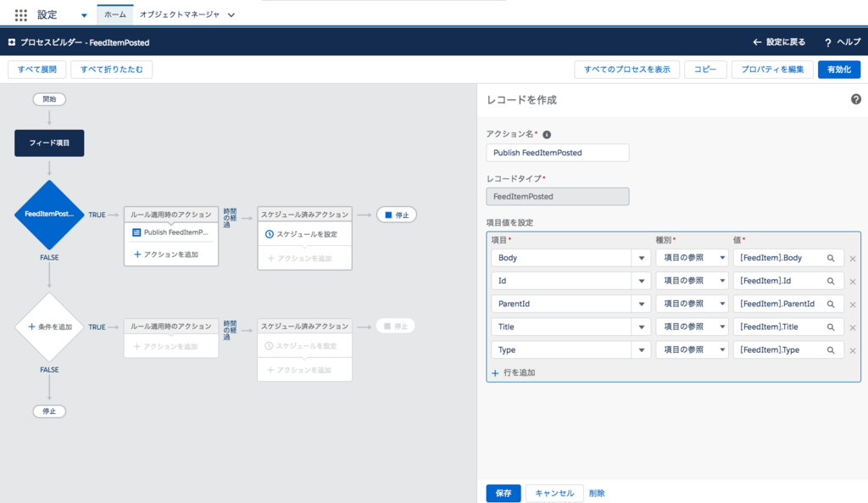
Task: Click search icon for [FeedItem].Type
Action: click(831, 350)
